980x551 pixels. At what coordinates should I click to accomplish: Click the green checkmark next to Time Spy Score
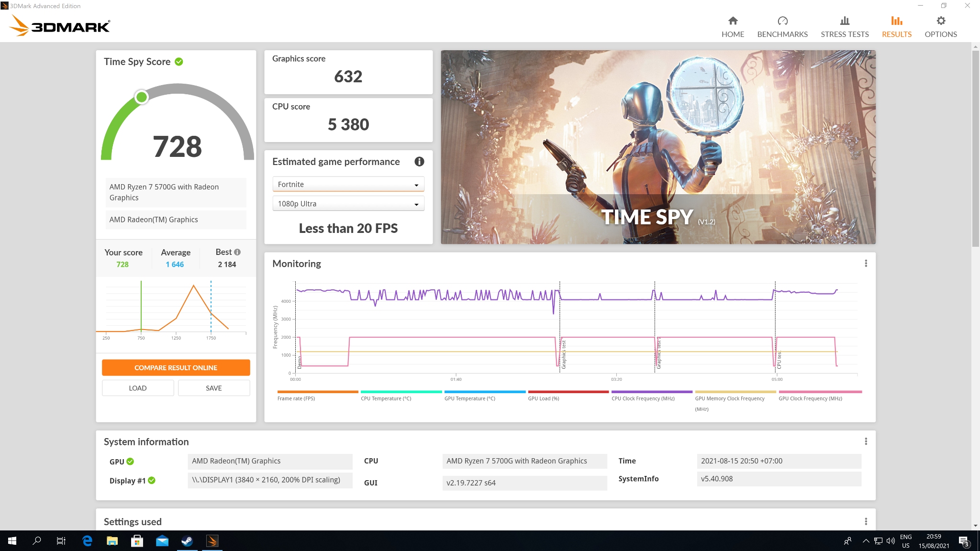click(179, 61)
